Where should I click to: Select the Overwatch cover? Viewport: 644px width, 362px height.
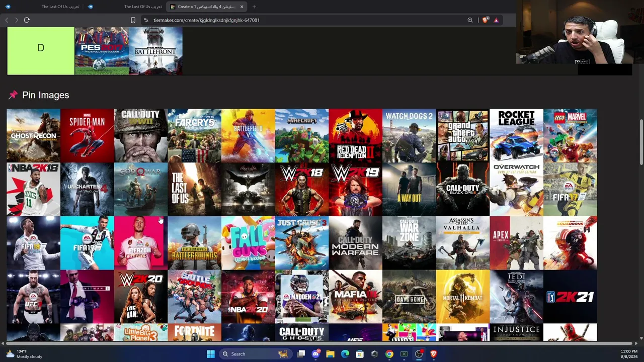pos(516,190)
